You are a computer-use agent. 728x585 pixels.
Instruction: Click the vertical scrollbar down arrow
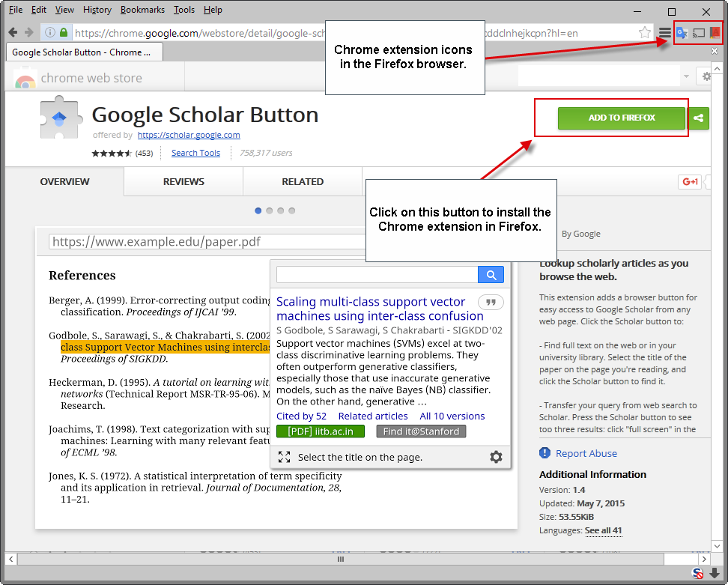[x=717, y=546]
